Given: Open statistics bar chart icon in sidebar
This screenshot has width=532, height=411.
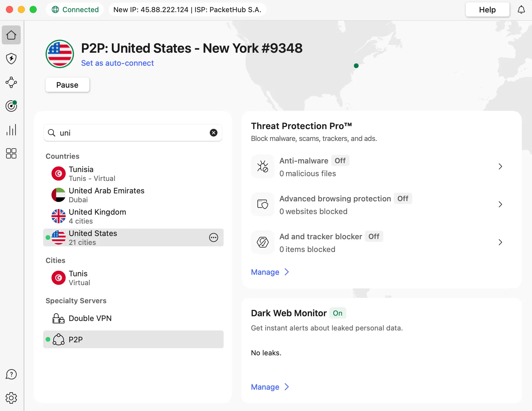Looking at the screenshot, I should point(11,130).
